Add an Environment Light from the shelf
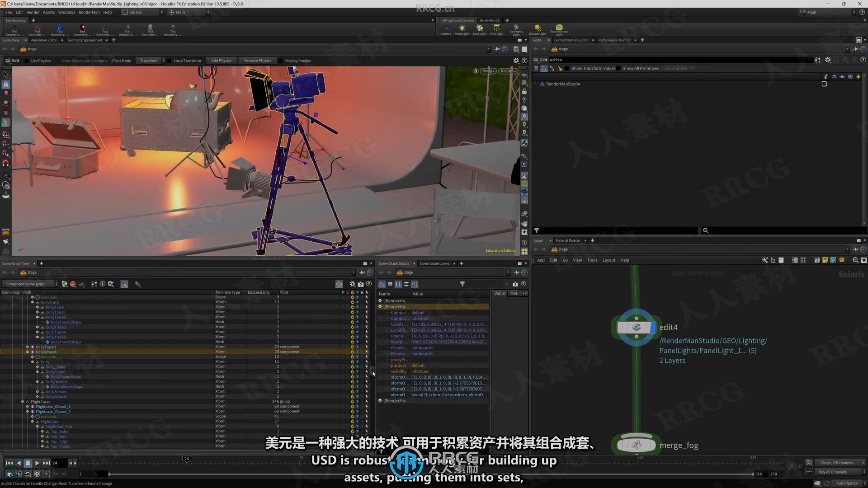This screenshot has height=488, width=868. click(559, 30)
